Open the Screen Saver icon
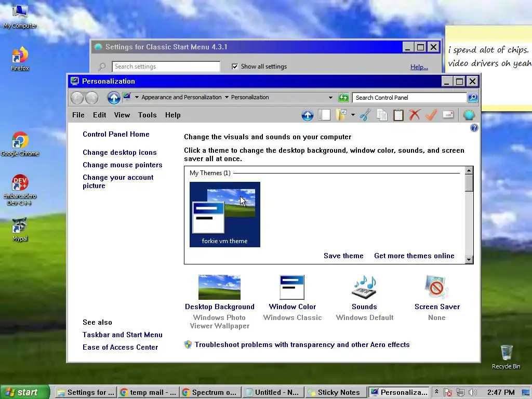The height and width of the screenshot is (399, 532). pos(436,287)
